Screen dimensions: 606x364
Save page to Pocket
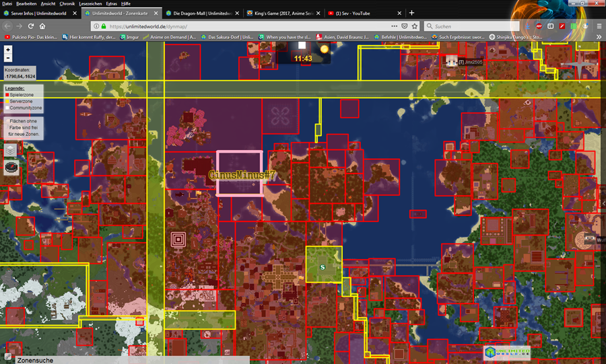coord(404,26)
